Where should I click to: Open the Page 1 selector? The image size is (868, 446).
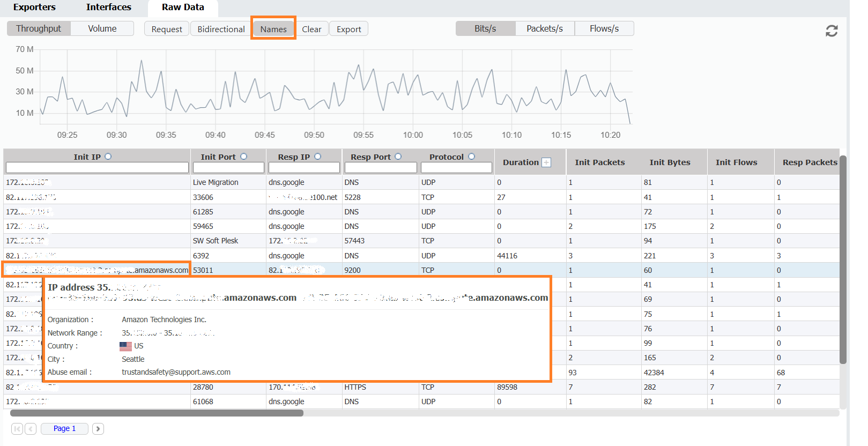[64, 428]
